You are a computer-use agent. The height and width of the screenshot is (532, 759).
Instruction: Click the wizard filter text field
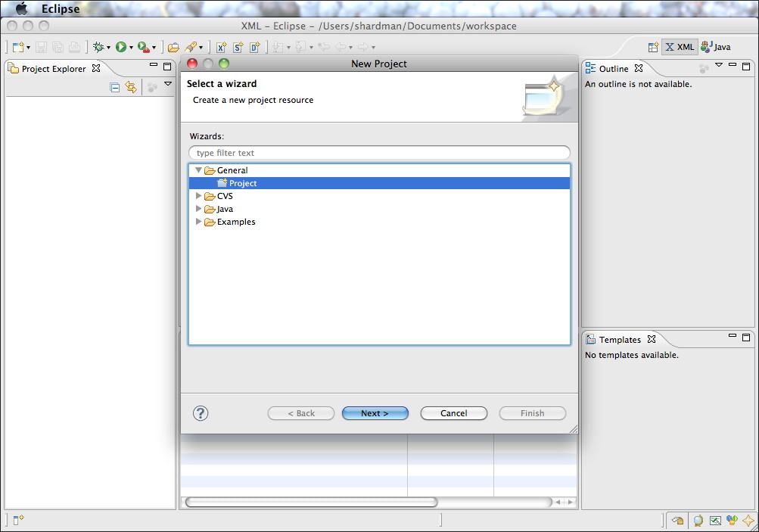(380, 152)
